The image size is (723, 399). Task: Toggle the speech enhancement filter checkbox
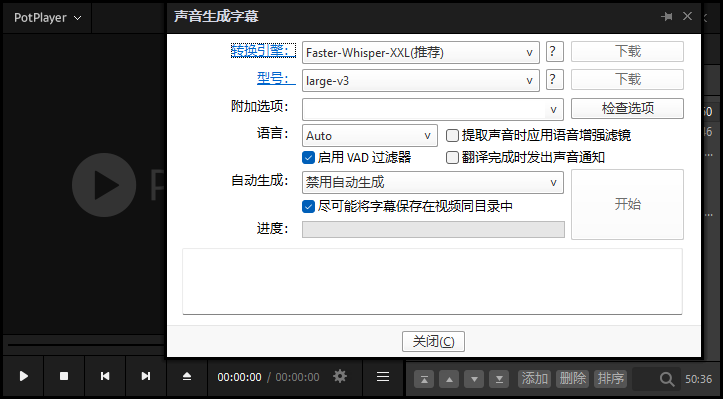[x=452, y=136]
